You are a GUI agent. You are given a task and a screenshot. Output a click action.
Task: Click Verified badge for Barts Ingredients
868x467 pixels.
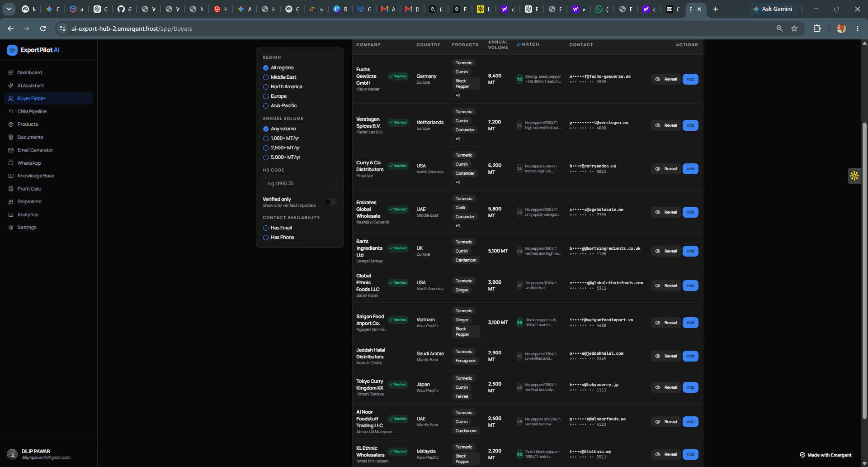(398, 248)
